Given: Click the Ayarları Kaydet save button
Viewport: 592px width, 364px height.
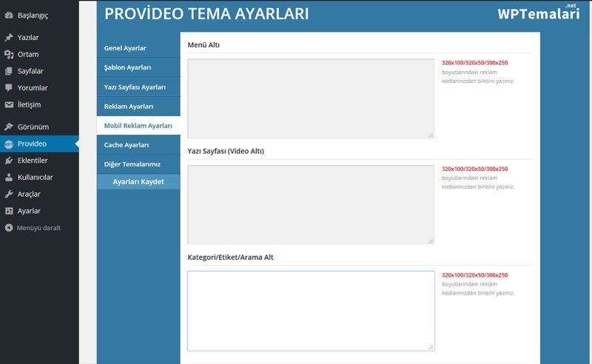Looking at the screenshot, I should pos(138,181).
